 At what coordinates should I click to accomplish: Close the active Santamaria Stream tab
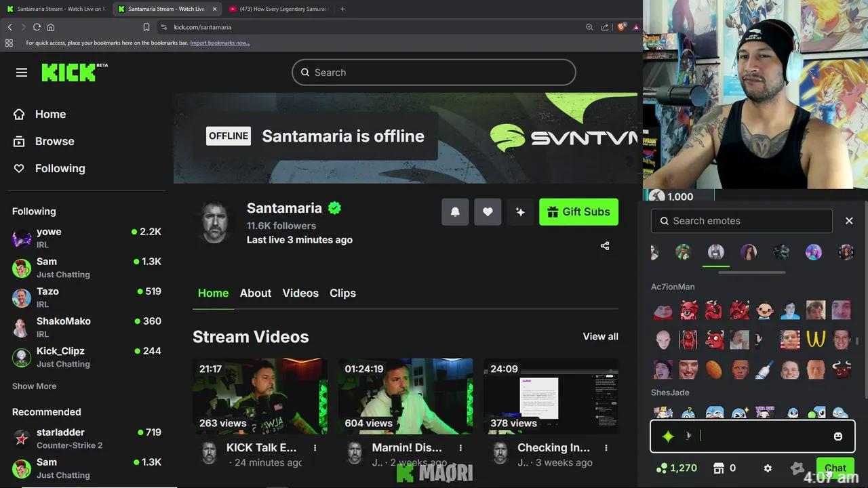(x=215, y=9)
